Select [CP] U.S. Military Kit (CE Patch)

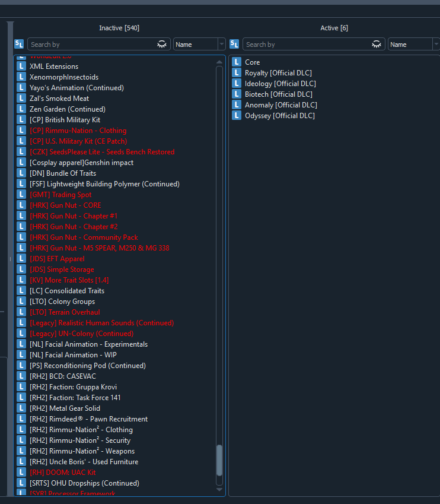[x=78, y=141]
